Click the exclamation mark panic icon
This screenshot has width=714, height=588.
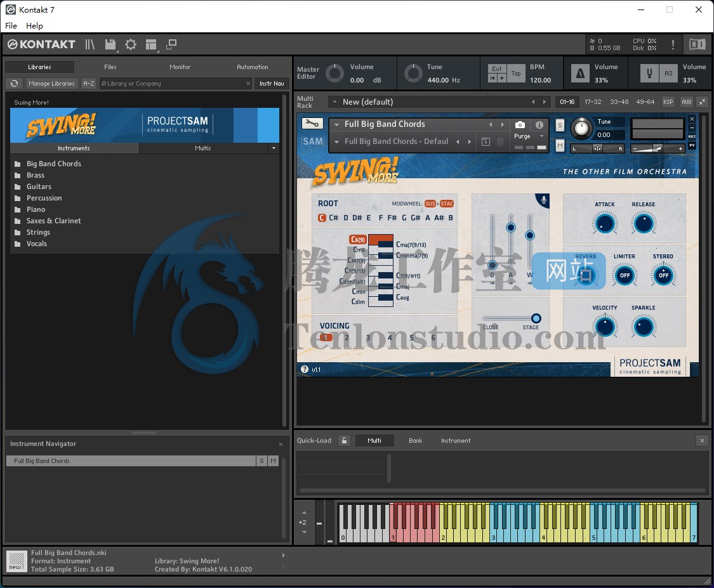pyautogui.click(x=673, y=44)
